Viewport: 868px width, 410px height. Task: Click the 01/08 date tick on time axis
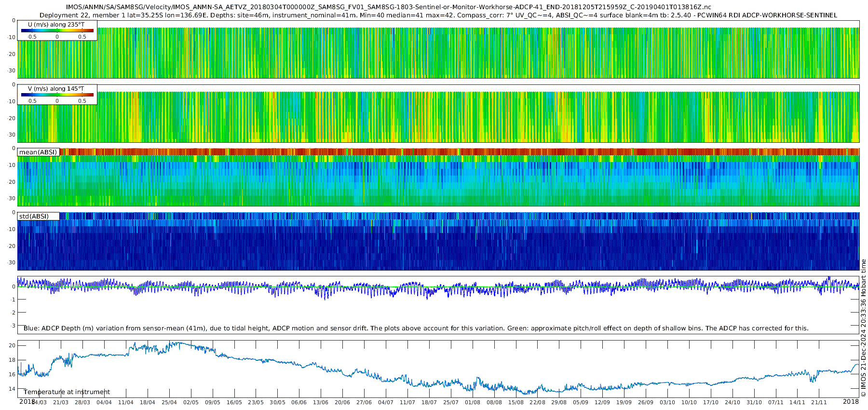pos(472,402)
